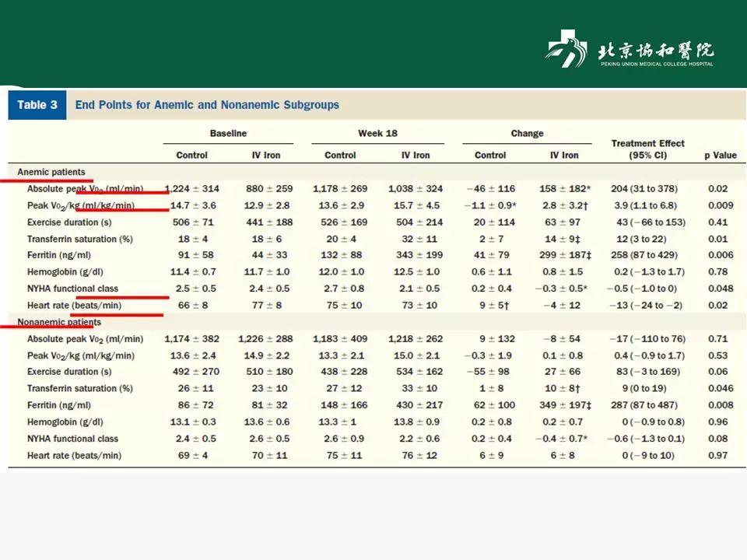The image size is (747, 560).
Task: Select the anemic Heart rate (beats/min) label
Action: pos(75,305)
